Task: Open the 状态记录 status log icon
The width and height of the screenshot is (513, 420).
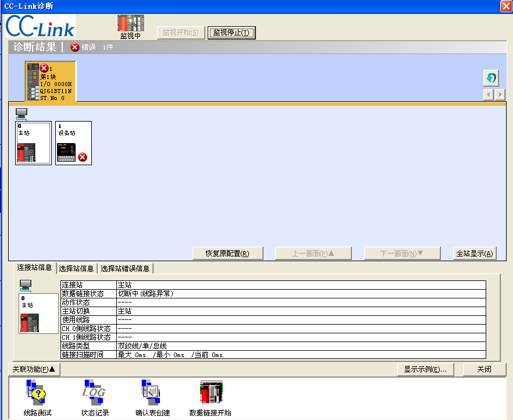Action: point(95,394)
